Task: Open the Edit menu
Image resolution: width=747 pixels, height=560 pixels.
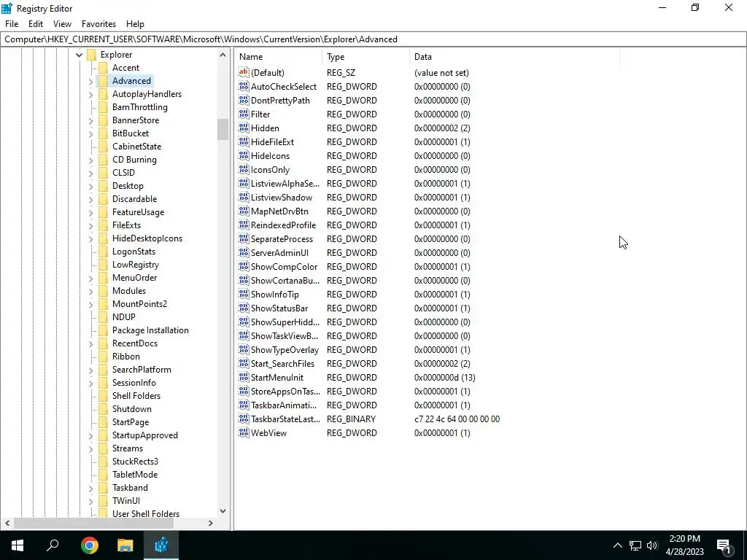Action: point(36,24)
